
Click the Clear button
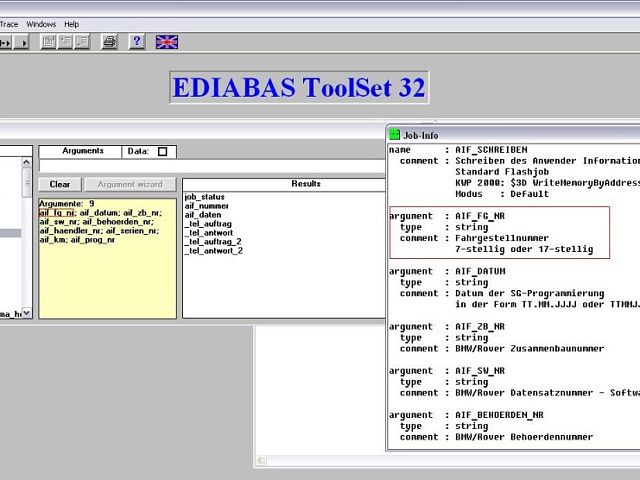pyautogui.click(x=60, y=184)
